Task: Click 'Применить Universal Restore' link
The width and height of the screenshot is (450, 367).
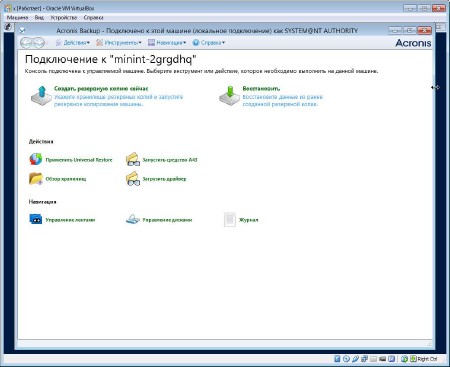Action: point(79,160)
